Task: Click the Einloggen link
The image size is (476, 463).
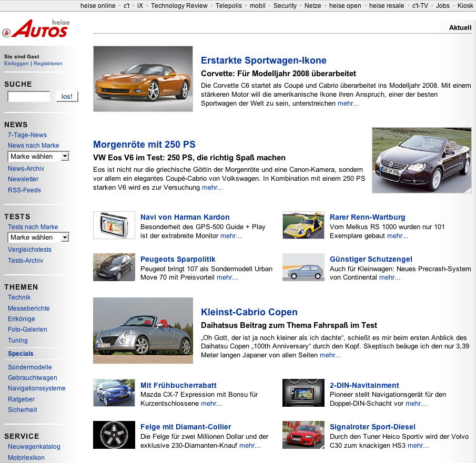Action: pyautogui.click(x=16, y=64)
